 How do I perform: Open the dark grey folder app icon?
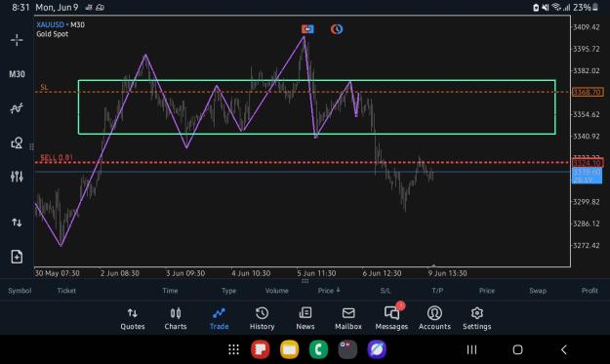coord(347,349)
